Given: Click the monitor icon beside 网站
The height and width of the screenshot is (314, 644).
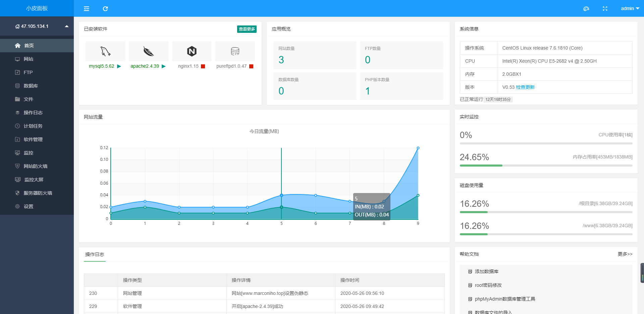Looking at the screenshot, I should point(17,59).
